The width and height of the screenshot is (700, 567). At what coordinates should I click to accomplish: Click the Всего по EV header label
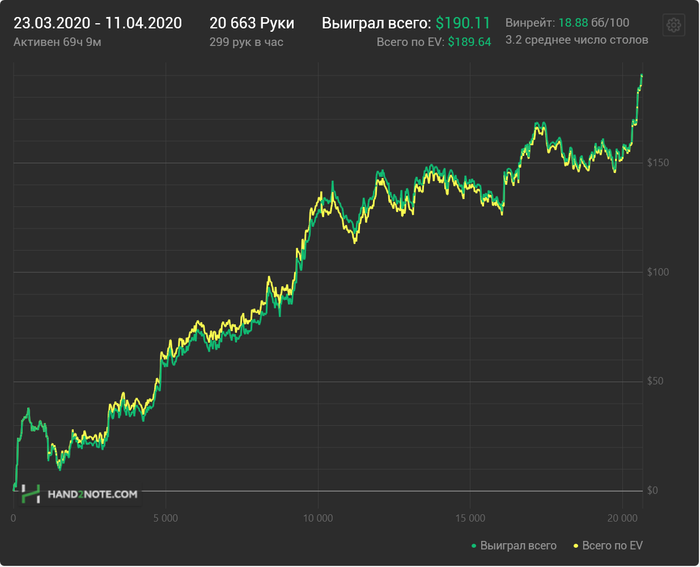point(410,42)
